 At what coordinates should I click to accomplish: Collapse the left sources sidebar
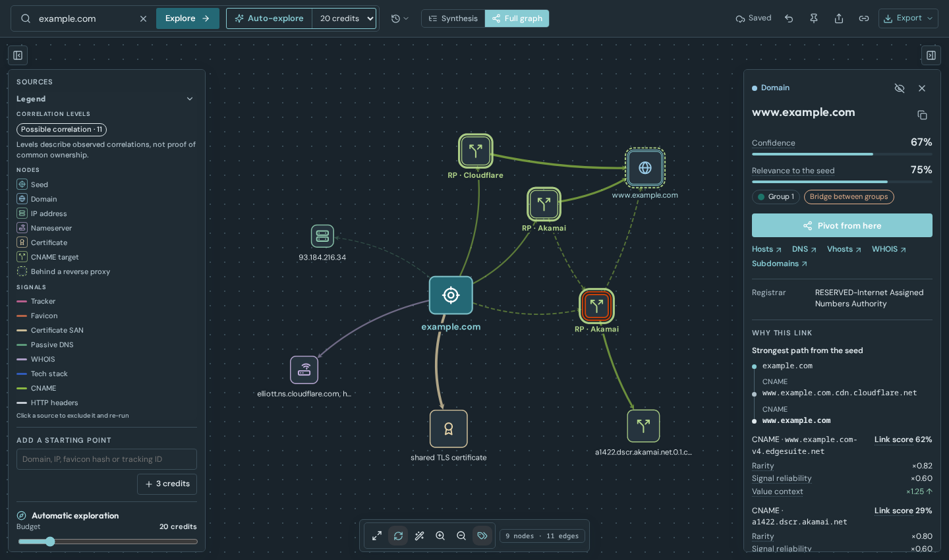tap(18, 55)
